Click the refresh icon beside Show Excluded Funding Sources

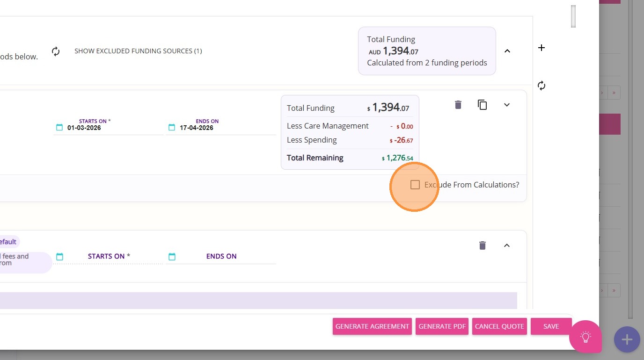pos(56,51)
